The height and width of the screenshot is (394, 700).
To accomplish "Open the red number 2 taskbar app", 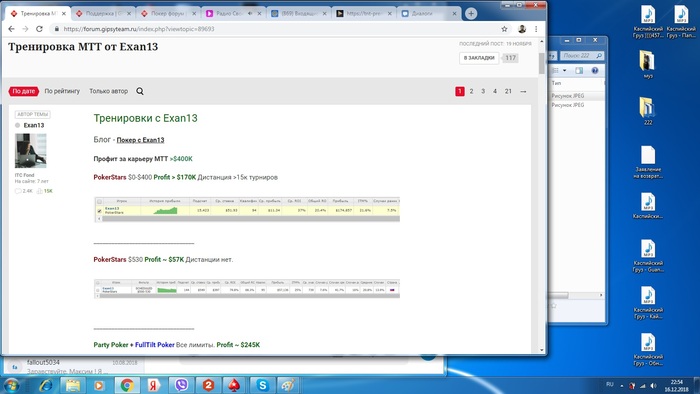I will 208,385.
